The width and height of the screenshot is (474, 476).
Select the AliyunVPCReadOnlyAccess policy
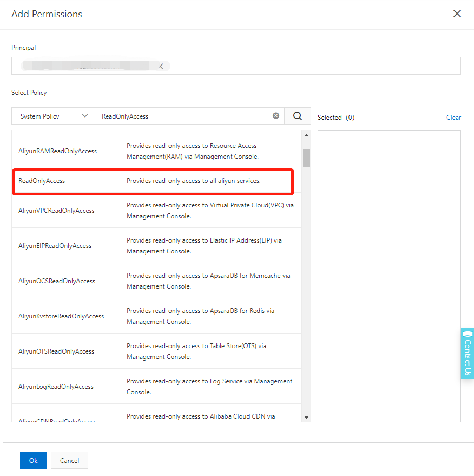[x=56, y=211]
